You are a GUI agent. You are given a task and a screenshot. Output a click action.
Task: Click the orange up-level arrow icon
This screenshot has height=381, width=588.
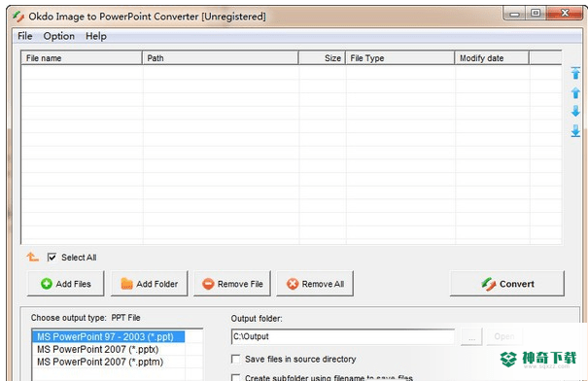pos(33,258)
